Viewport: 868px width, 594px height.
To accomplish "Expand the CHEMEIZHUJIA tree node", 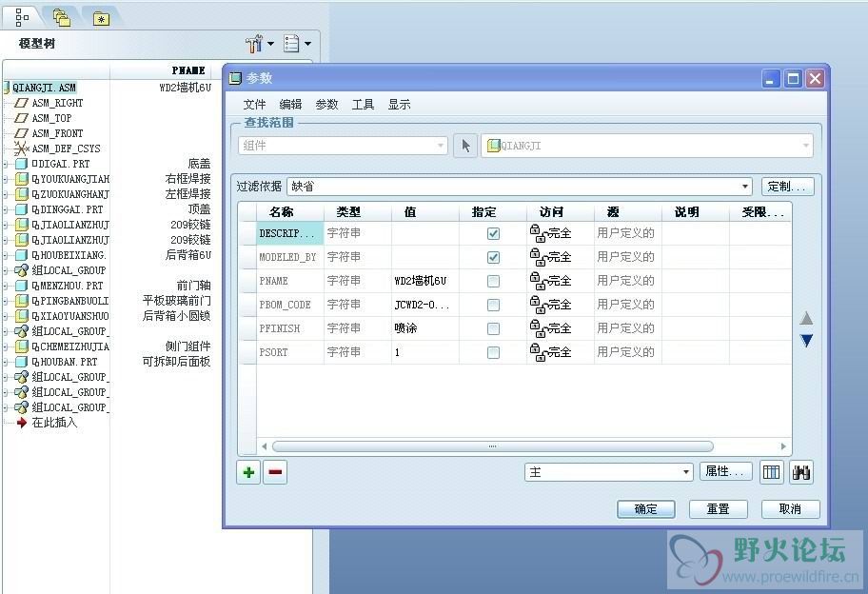I will pos(6,346).
